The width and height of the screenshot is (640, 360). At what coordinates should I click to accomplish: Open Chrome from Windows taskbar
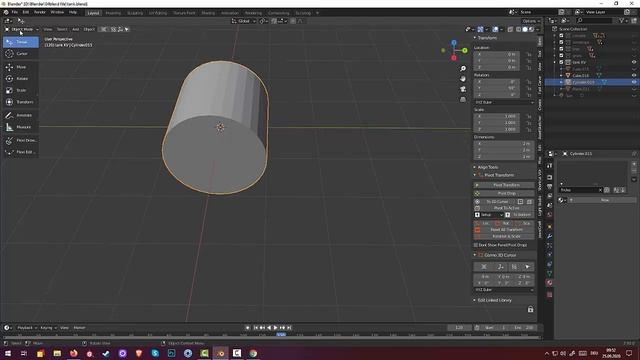point(253,353)
